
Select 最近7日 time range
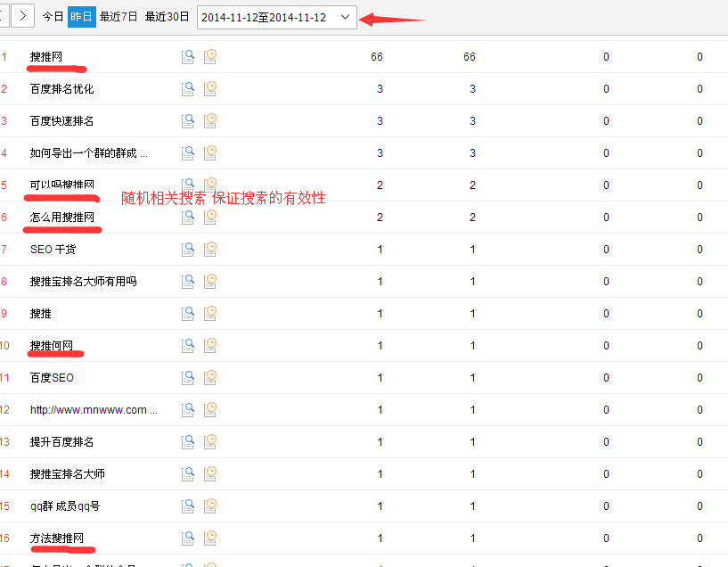click(119, 17)
